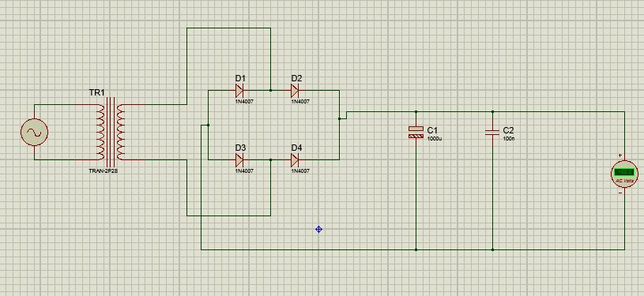Click the C1 reference label
The height and width of the screenshot is (296, 644).
[x=432, y=130]
